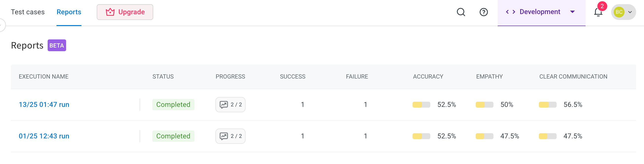Click the crown icon on Upgrade
644x164 pixels.
pos(110,12)
